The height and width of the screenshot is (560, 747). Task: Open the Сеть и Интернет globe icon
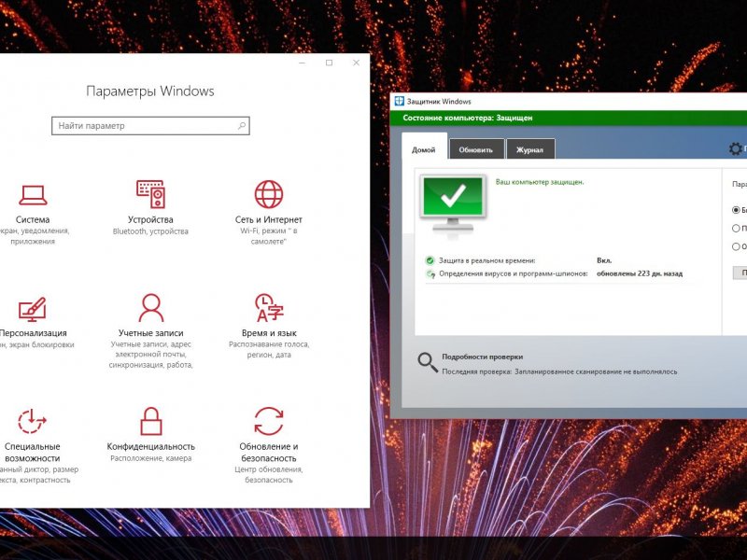click(269, 194)
